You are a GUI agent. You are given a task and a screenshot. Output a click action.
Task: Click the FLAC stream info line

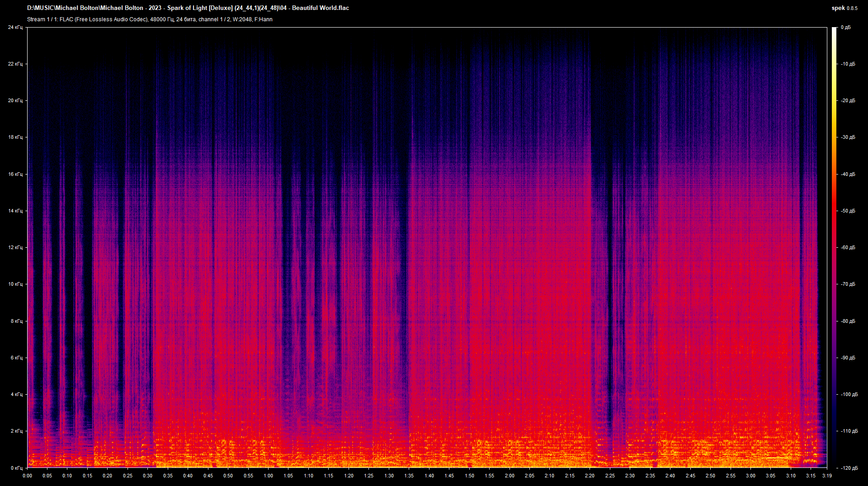pyautogui.click(x=150, y=19)
